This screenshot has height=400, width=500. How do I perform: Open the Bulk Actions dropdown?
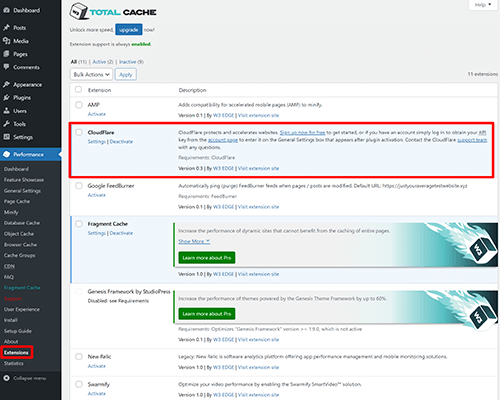pyautogui.click(x=91, y=74)
